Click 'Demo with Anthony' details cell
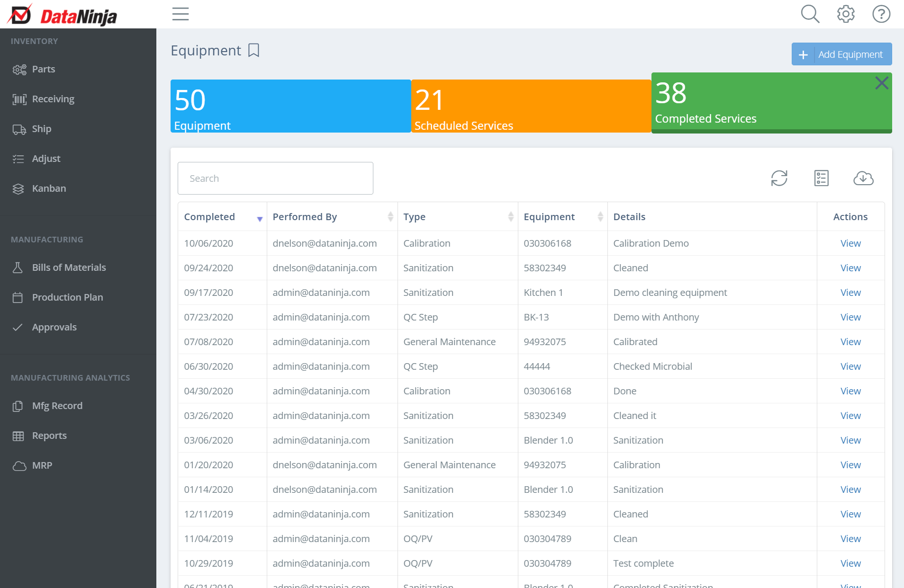The height and width of the screenshot is (588, 904). coord(656,317)
